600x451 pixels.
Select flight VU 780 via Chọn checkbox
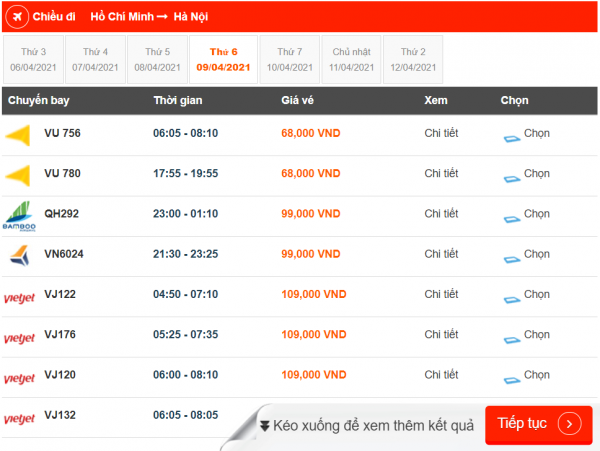tap(512, 179)
